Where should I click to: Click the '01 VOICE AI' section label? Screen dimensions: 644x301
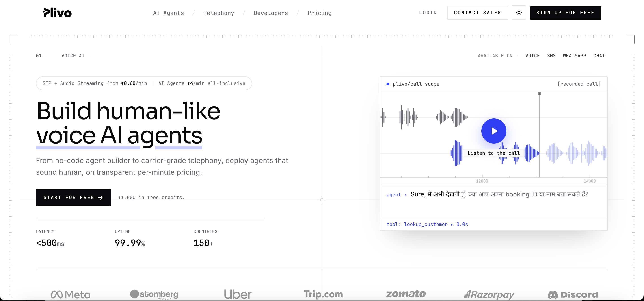pos(60,56)
